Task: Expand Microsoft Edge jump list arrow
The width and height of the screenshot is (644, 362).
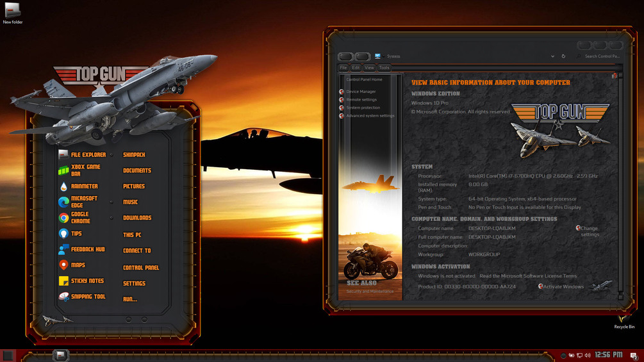Action: [x=111, y=202]
